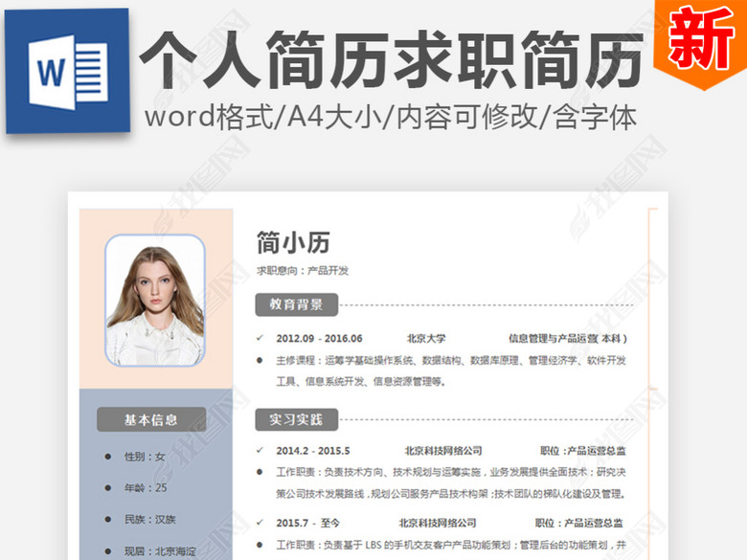Viewport: 747px width, 560px height.
Task: Click the '实习实践' section label
Action: (x=296, y=419)
